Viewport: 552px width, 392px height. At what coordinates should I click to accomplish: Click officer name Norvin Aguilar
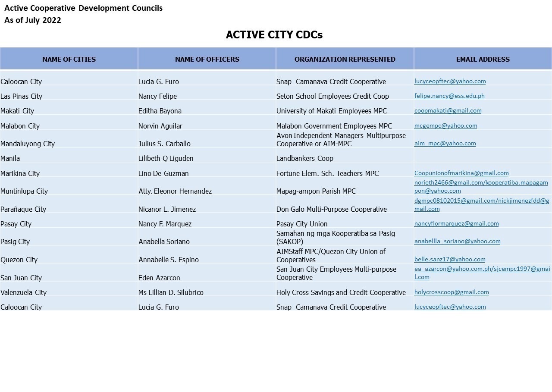click(x=160, y=126)
